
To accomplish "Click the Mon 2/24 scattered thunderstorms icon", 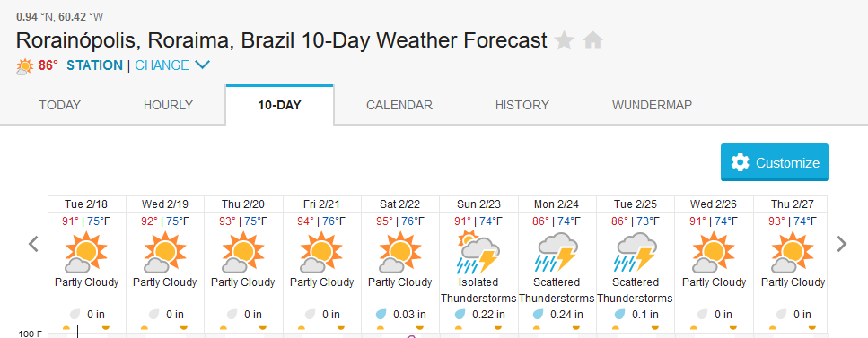I will click(557, 253).
